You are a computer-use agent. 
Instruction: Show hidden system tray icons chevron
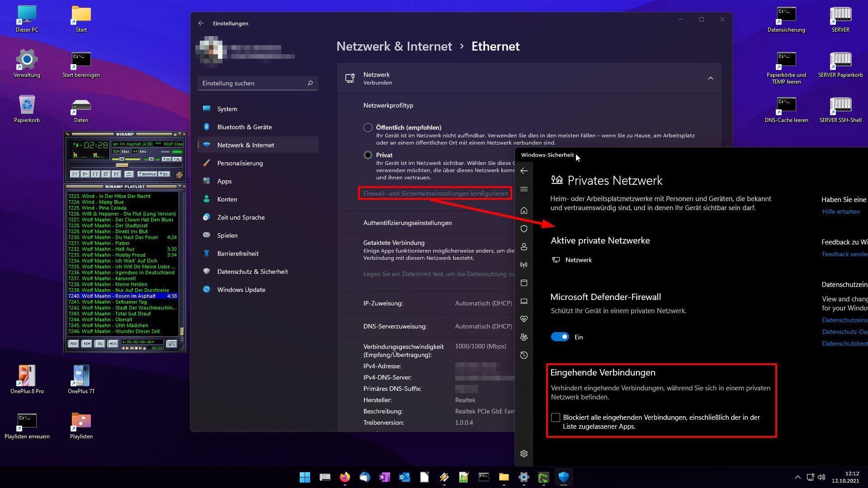797,477
